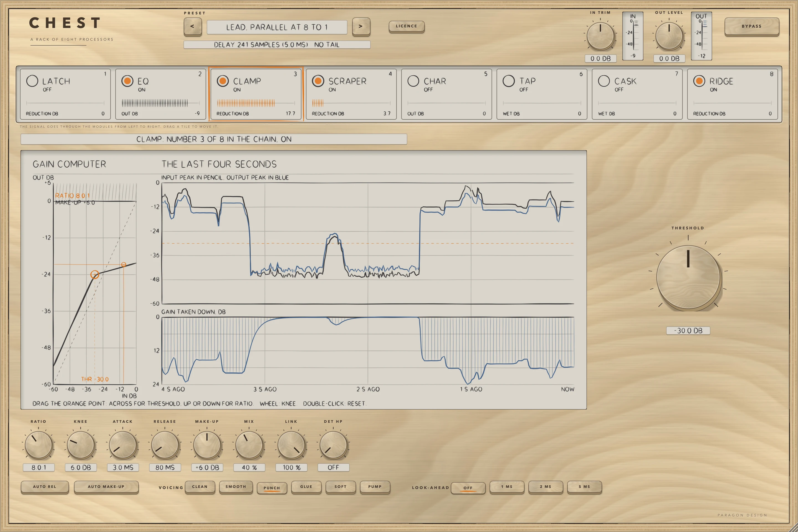Click the 80 MS release value field
This screenshot has width=798, height=532.
(165, 467)
